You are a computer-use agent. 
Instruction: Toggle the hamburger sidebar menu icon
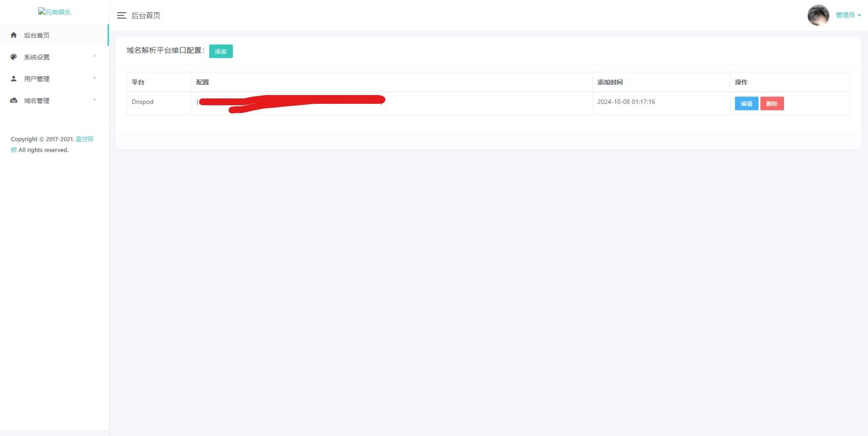[x=121, y=16]
